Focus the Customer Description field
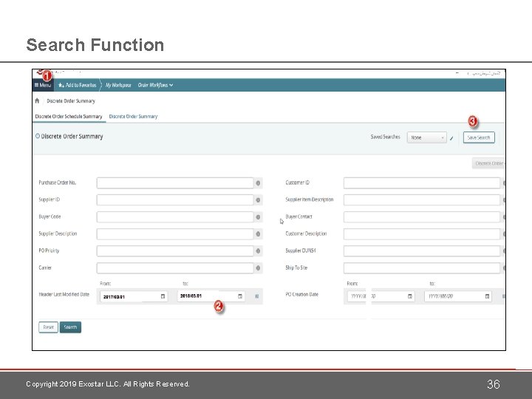Image resolution: width=532 pixels, height=399 pixels. [422, 233]
